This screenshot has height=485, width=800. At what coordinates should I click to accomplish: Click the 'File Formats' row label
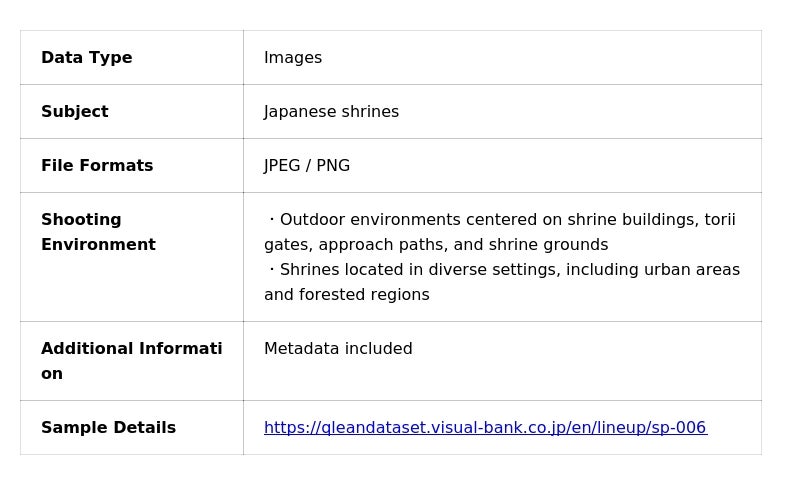97,166
